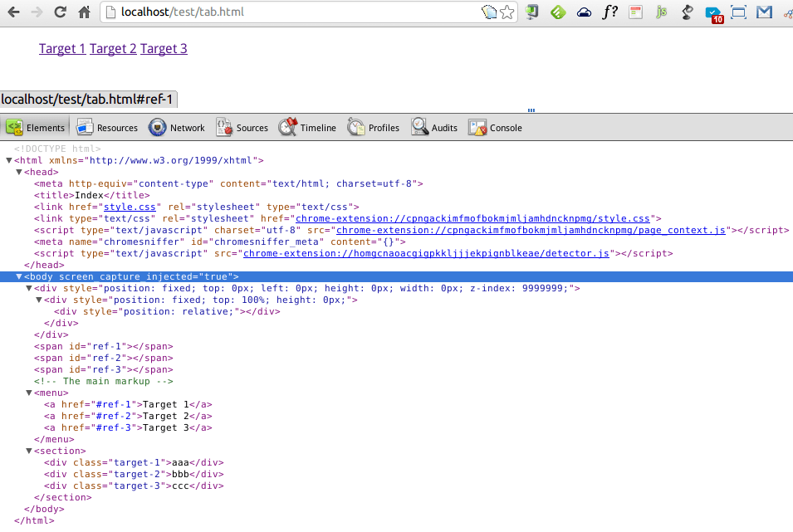The width and height of the screenshot is (793, 532).
Task: Collapse the head element node
Action: (x=19, y=172)
